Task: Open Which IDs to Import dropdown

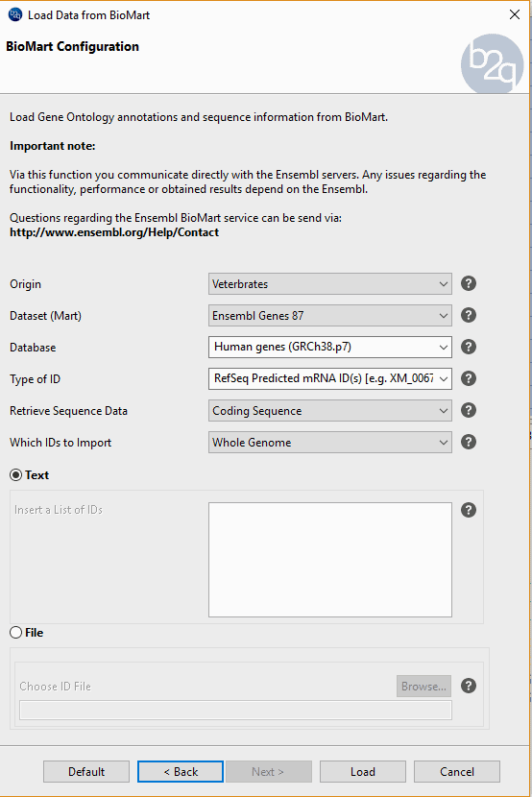Action: [329, 443]
